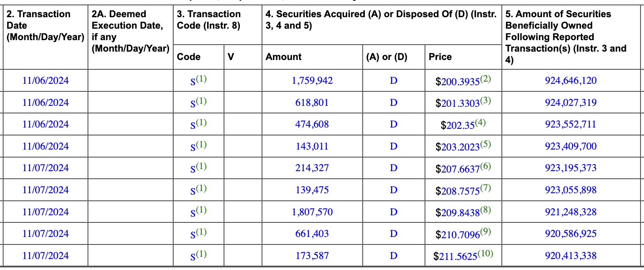Select the 923,409,700 owned value
Viewport: 644px width, 270px height.
[571, 146]
